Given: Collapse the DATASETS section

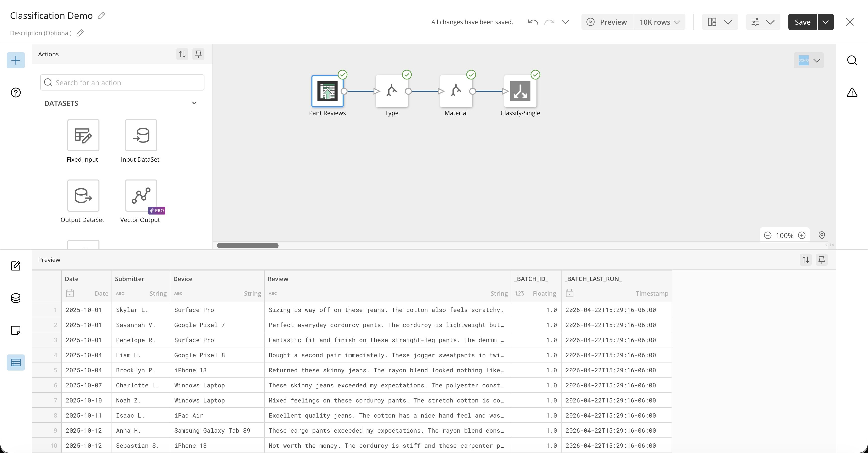Looking at the screenshot, I should 194,103.
